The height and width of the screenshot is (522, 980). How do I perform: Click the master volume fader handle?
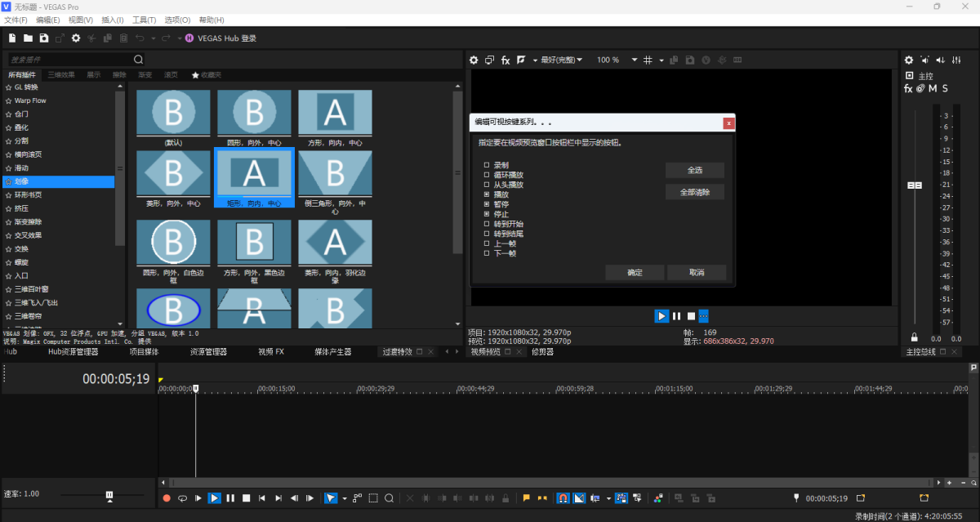coord(915,185)
